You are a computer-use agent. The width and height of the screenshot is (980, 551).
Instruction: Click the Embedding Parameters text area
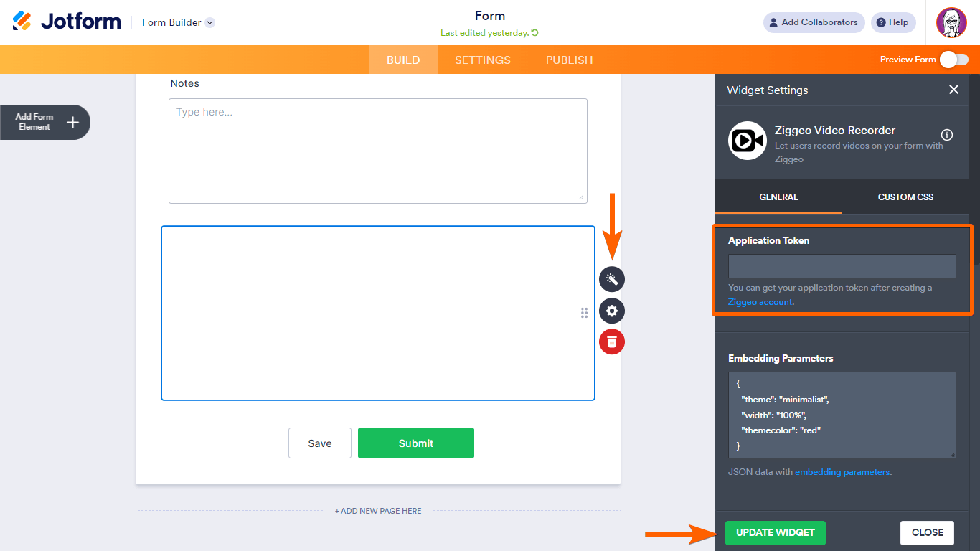coord(842,415)
